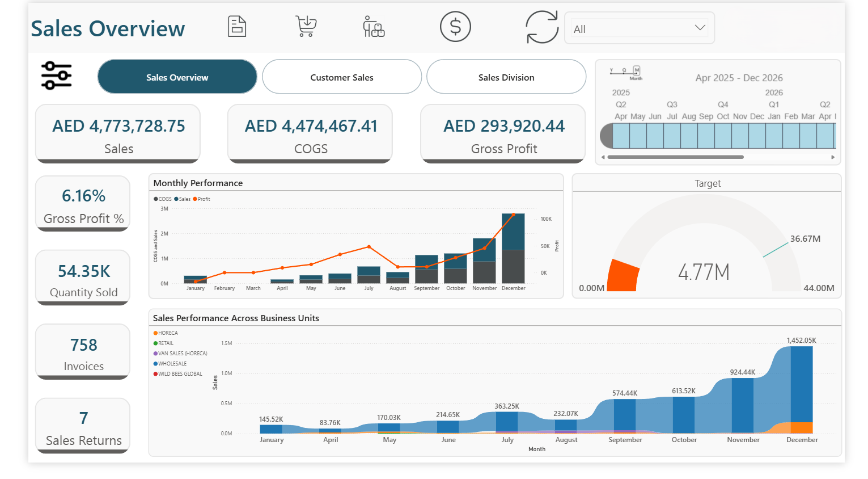The image size is (868, 479).
Task: Select the Apr 2025 cell on the timeline
Action: 620,136
